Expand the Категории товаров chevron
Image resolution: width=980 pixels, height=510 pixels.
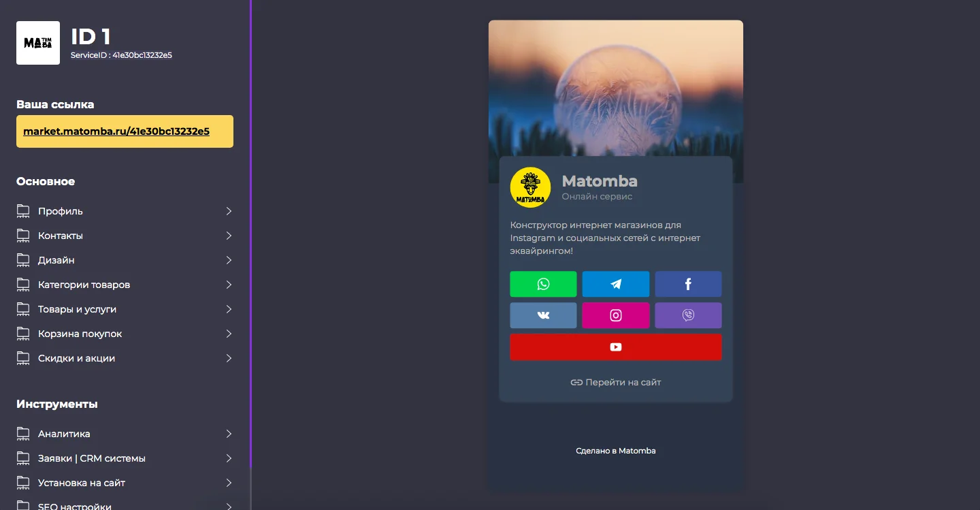tap(229, 285)
